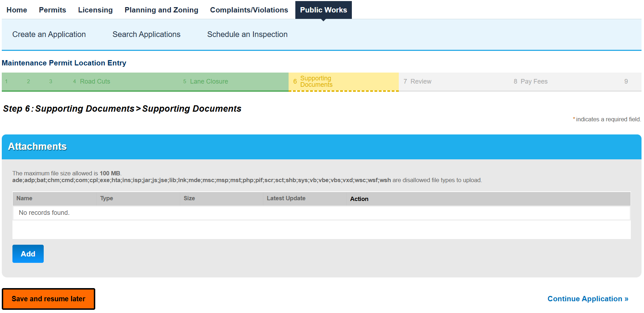Go to Search Applications
Viewport: 644px width, 313px height.
(x=146, y=35)
